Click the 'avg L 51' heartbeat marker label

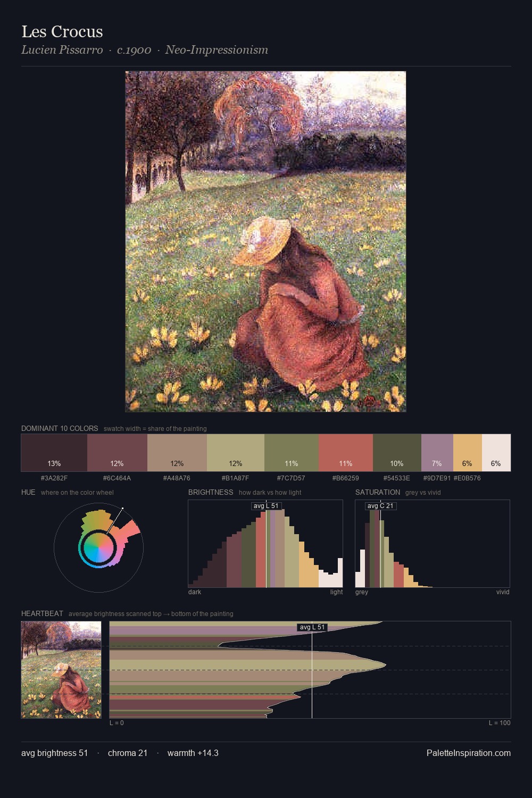312,627
